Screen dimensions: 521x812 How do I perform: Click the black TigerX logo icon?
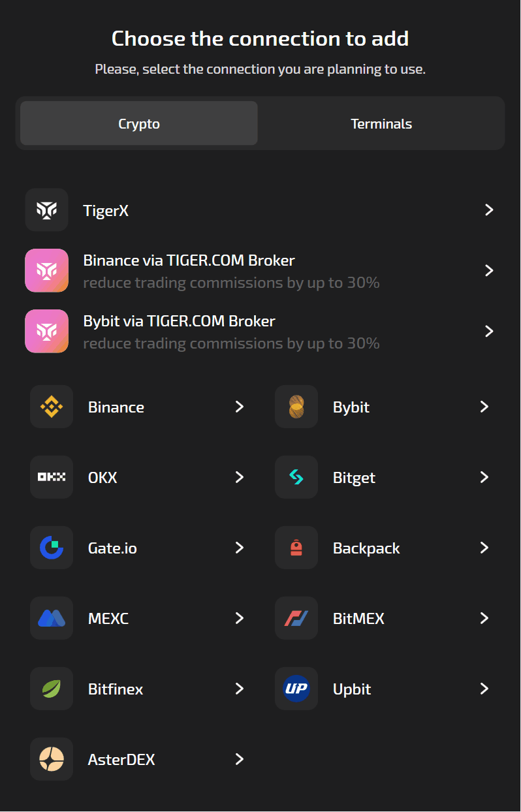pyautogui.click(x=46, y=210)
